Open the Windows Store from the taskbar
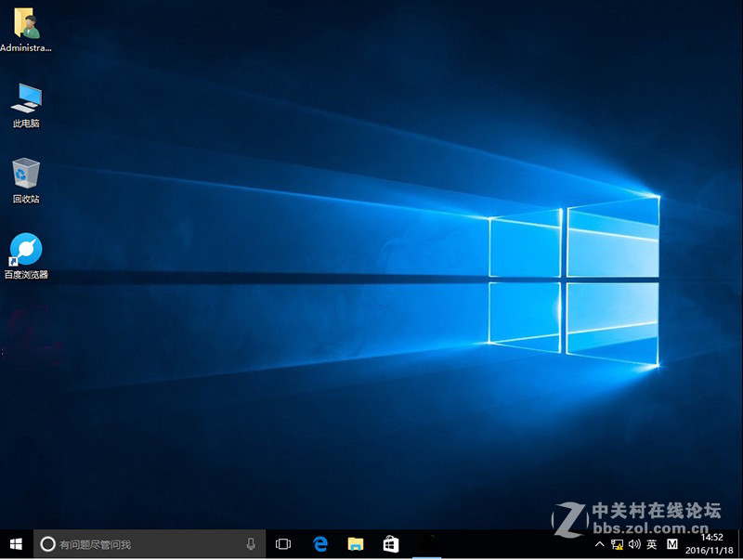The image size is (743, 560). click(x=391, y=542)
